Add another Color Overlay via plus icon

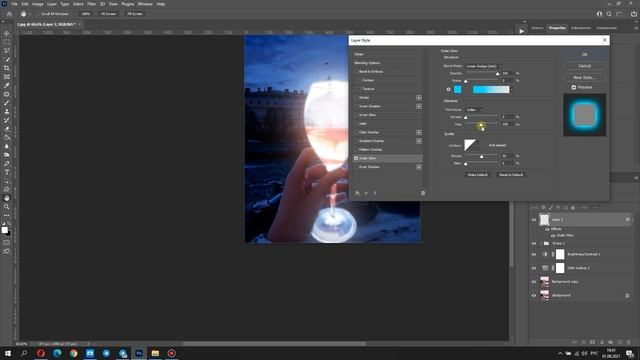tap(419, 132)
